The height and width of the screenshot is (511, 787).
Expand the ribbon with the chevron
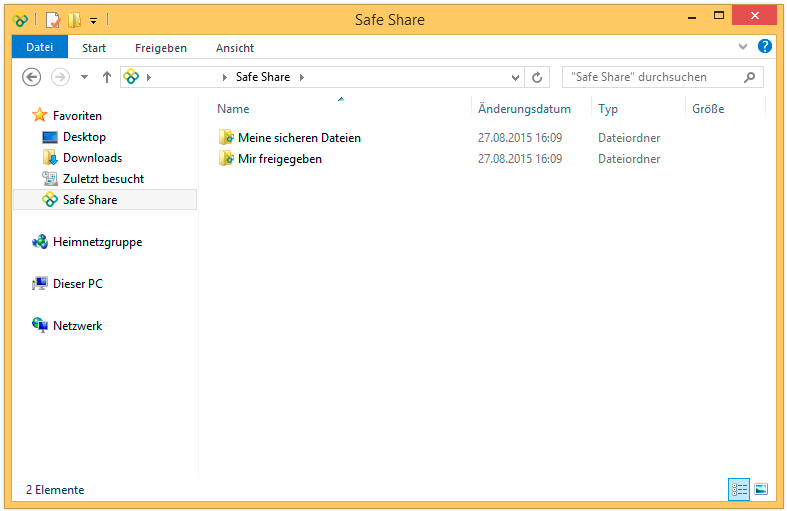[743, 47]
